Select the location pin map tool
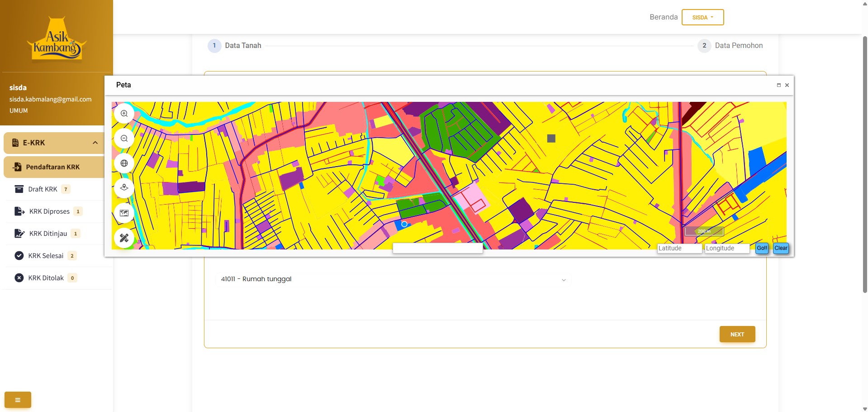Image resolution: width=868 pixels, height=412 pixels. [x=124, y=188]
